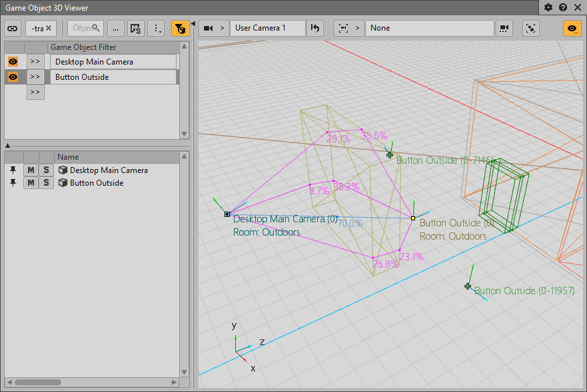This screenshot has height=392, width=587.
Task: Toggle the orange game object filter icon
Action: (x=180, y=28)
